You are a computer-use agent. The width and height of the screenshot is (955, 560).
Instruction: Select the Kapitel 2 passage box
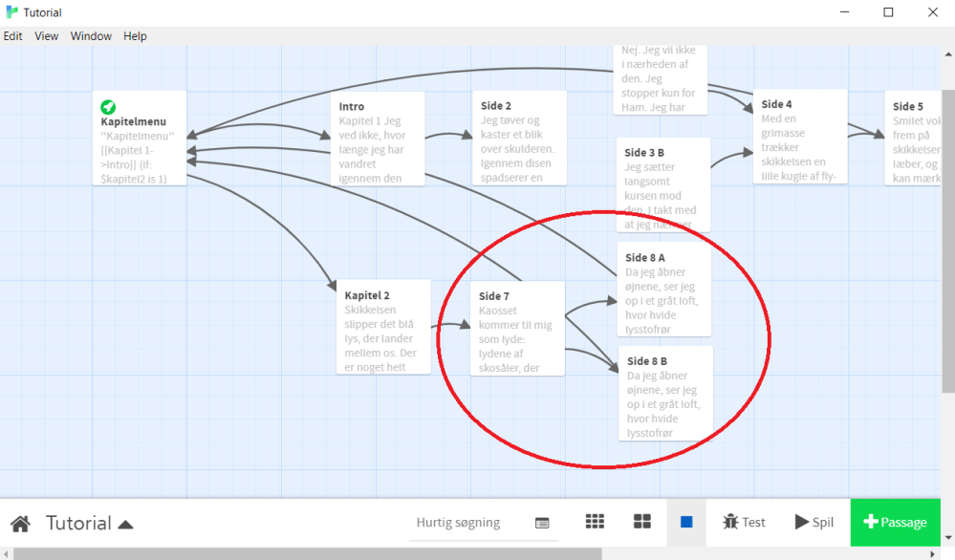tap(382, 327)
